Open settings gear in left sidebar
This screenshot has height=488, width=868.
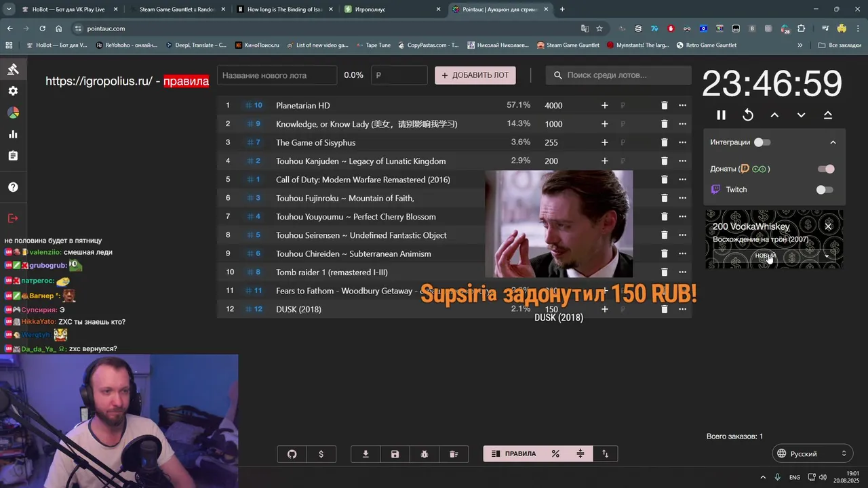tap(13, 91)
